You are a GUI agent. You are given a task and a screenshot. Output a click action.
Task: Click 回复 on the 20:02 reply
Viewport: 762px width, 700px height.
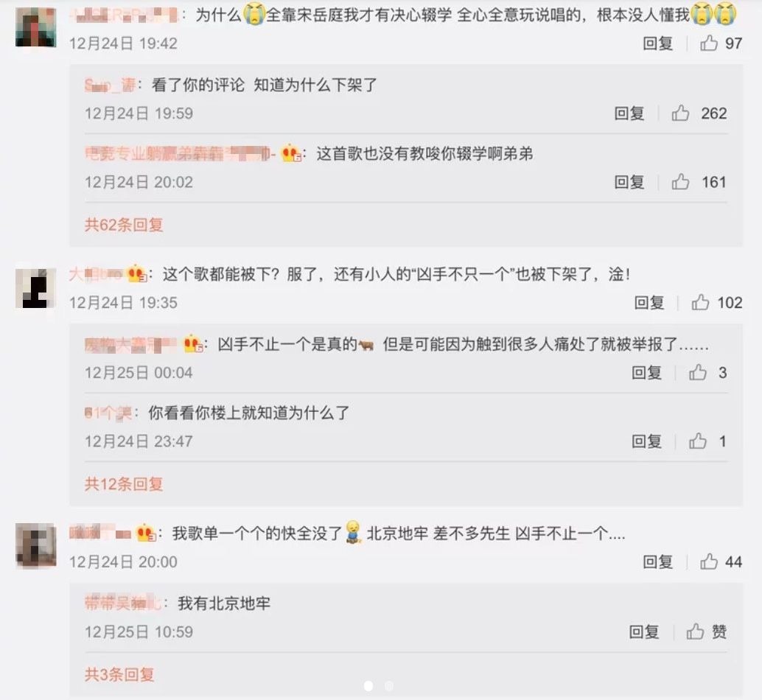[629, 182]
